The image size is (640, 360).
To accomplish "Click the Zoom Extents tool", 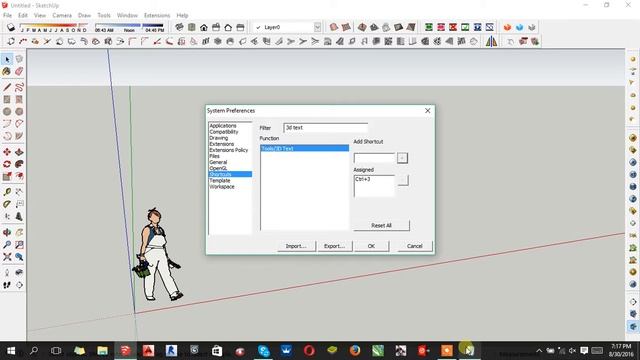I will click(7, 257).
